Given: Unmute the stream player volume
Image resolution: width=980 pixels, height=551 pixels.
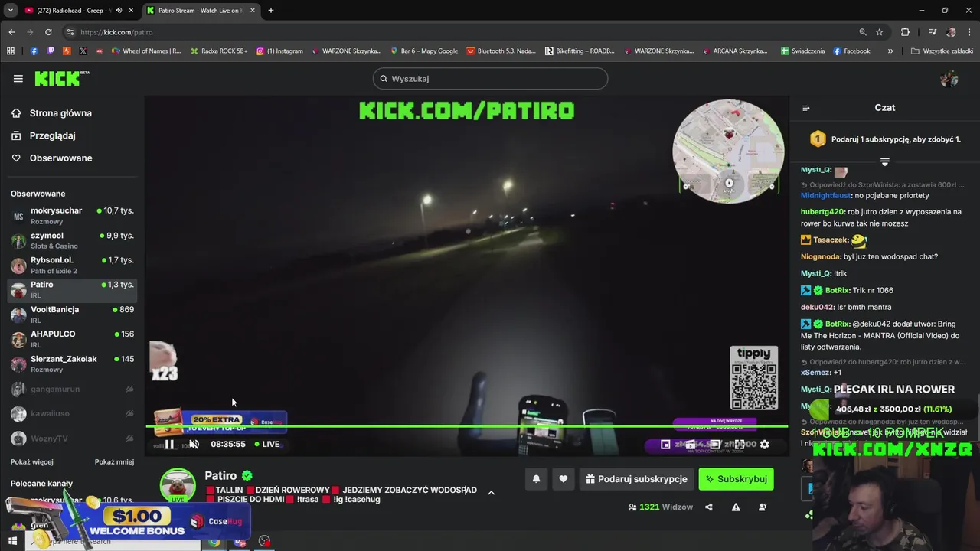Looking at the screenshot, I should point(194,444).
